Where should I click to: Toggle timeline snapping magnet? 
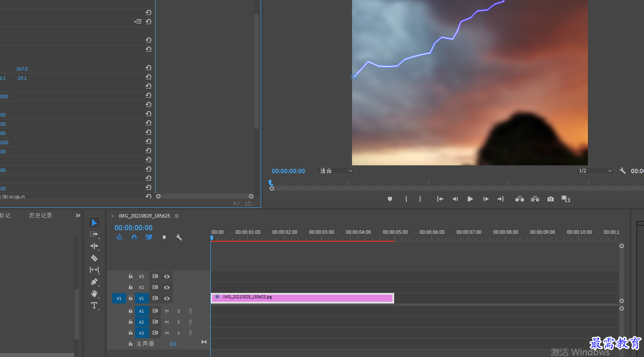[134, 237]
